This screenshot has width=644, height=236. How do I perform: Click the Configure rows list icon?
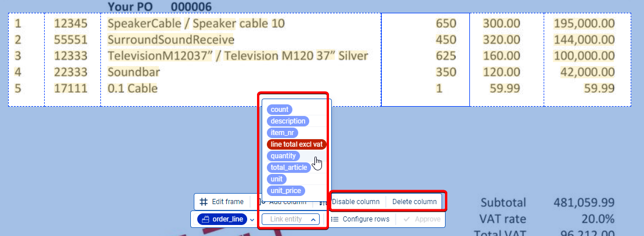(x=335, y=219)
